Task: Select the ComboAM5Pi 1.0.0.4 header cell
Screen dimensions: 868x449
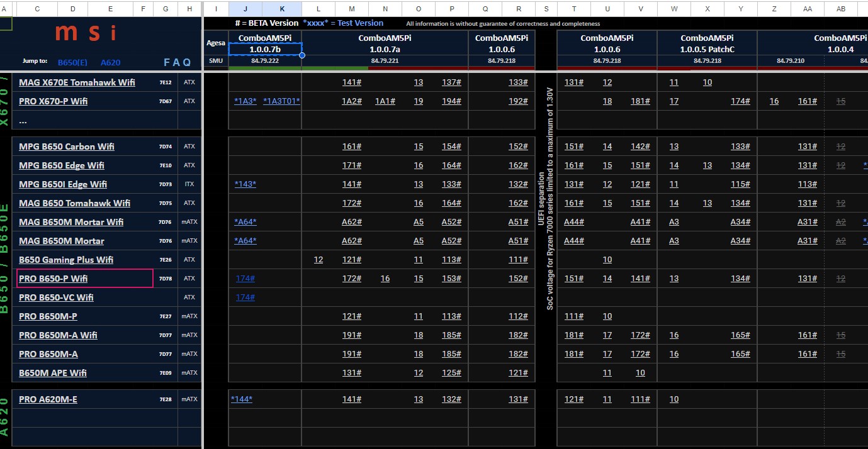Action: (840, 43)
